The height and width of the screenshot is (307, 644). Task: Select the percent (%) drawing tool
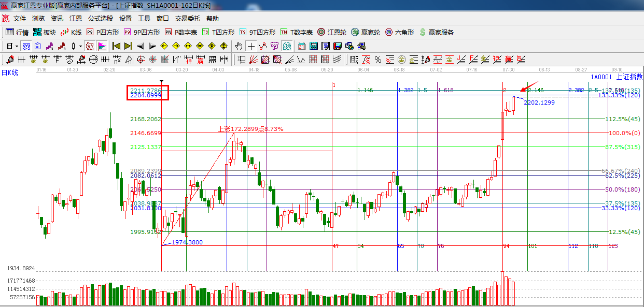(x=377, y=60)
